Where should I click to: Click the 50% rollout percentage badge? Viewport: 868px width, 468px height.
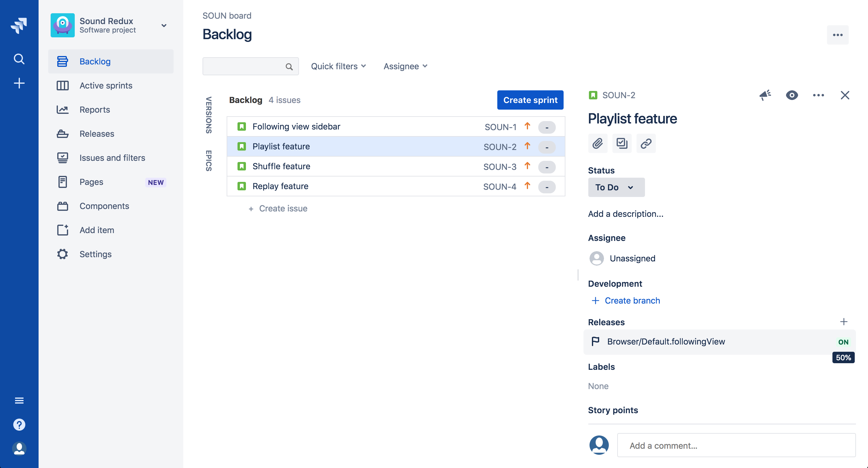point(843,357)
